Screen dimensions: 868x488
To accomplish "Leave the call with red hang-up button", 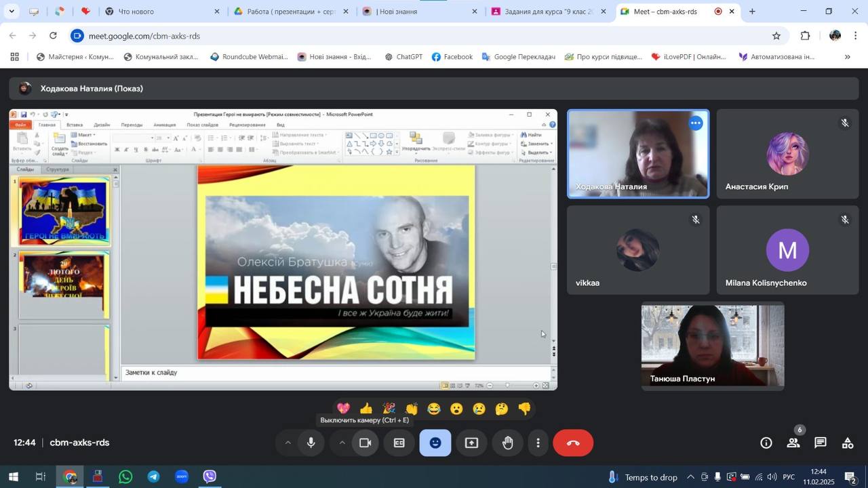I will (x=573, y=443).
